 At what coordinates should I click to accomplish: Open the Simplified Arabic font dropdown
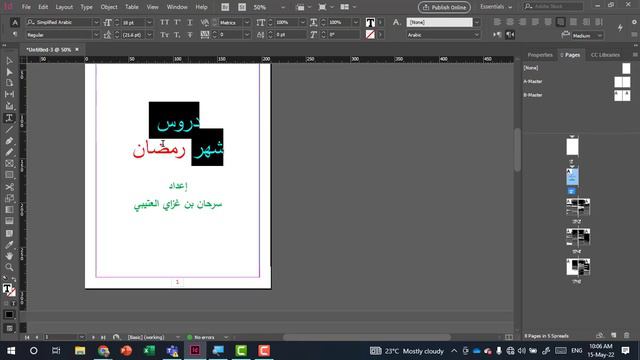pyautogui.click(x=96, y=22)
